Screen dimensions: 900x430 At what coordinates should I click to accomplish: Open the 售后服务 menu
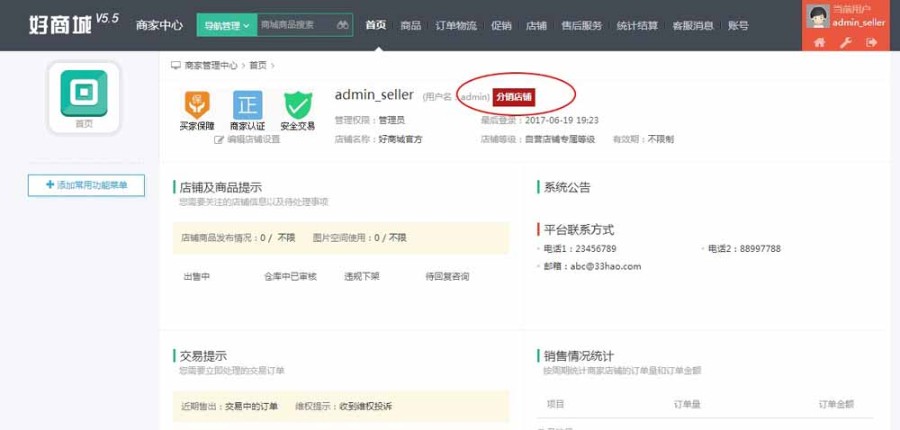coord(581,25)
